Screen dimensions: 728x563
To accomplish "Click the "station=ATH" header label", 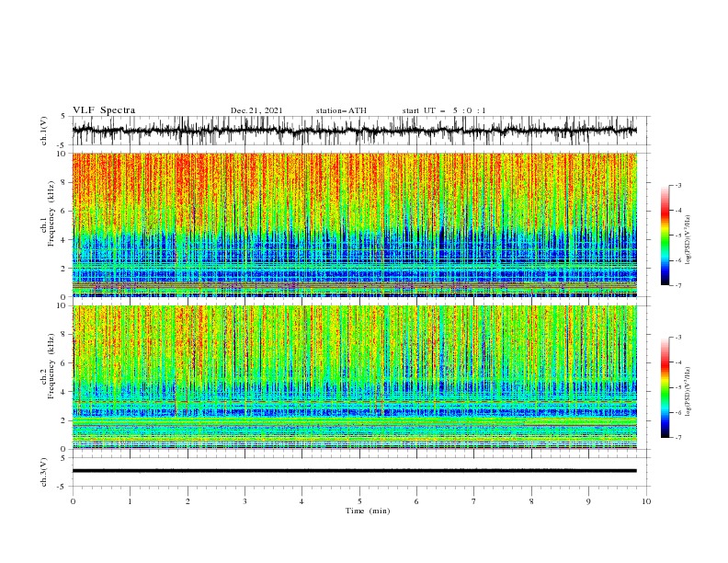I will click(341, 110).
